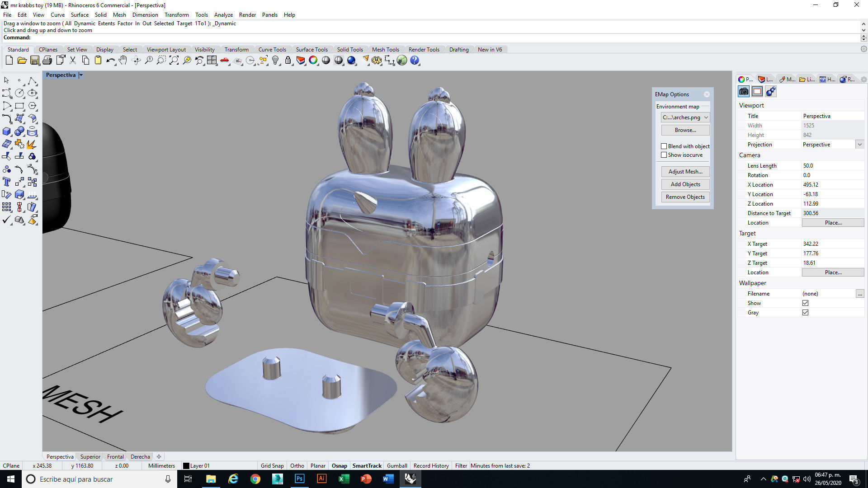Select the Zoom Extents icon
868x488 pixels.
pos(174,60)
